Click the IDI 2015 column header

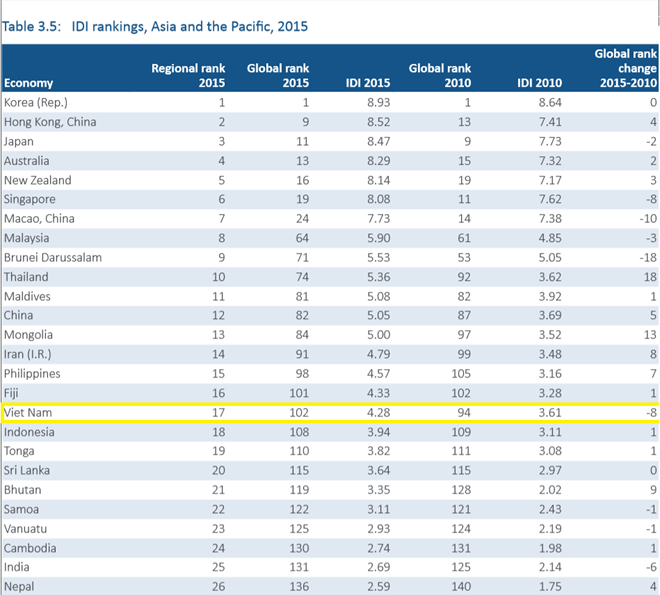point(368,83)
